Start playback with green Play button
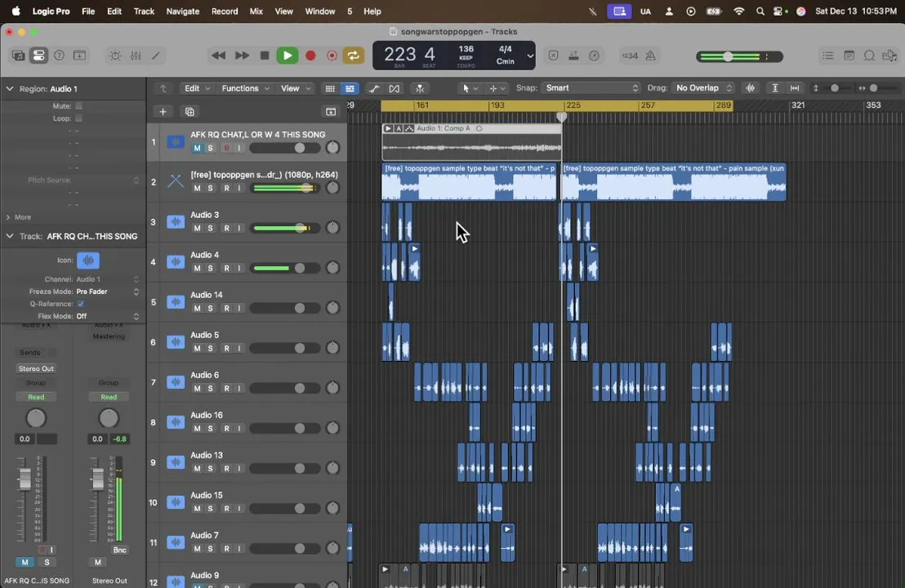The height and width of the screenshot is (588, 905). (x=288, y=56)
